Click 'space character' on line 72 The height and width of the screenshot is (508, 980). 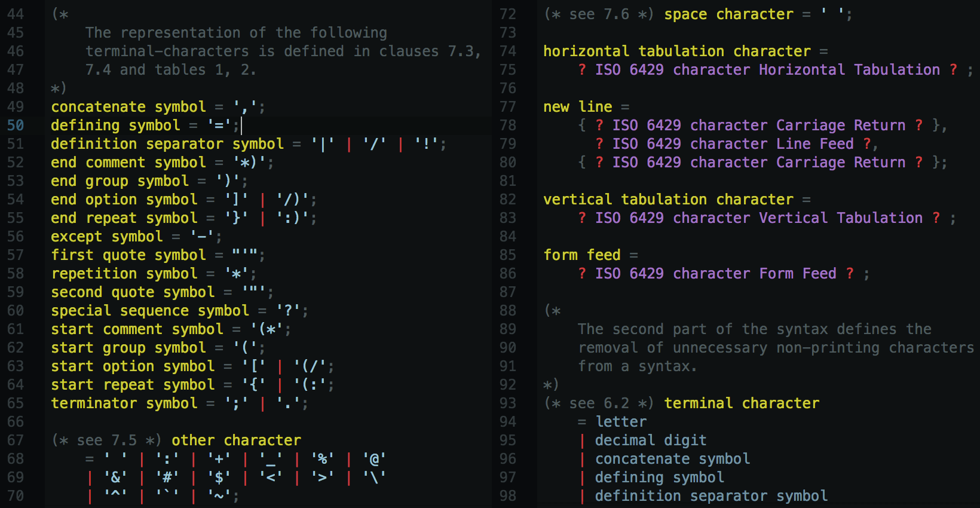click(728, 14)
